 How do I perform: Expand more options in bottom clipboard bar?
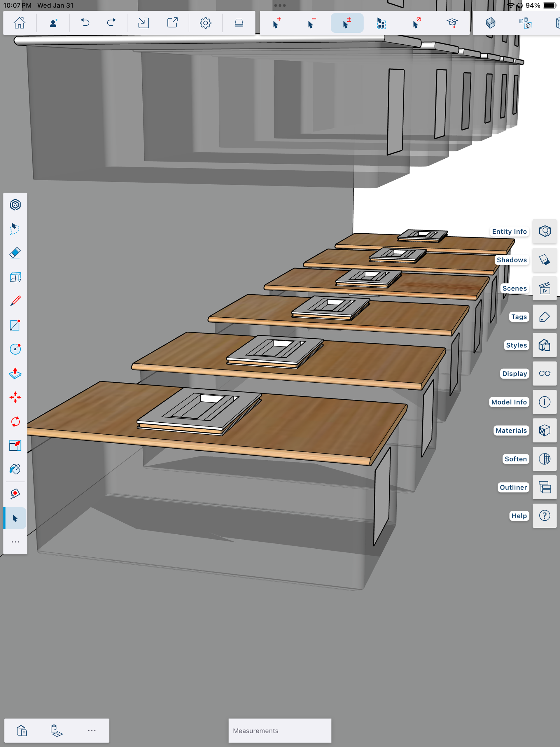tap(92, 730)
